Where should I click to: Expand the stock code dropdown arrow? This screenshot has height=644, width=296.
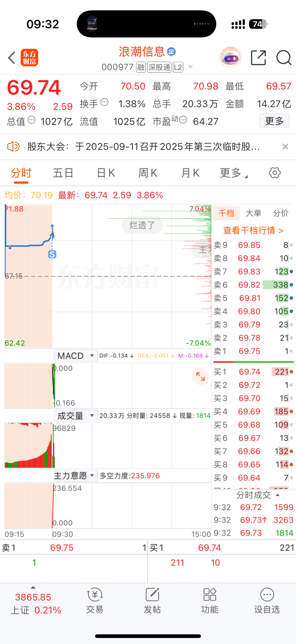tap(190, 67)
